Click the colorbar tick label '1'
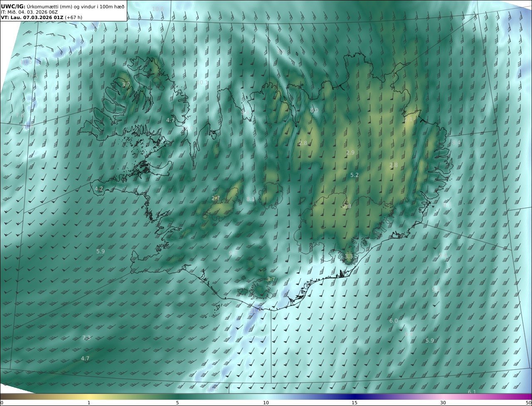 pos(89,403)
